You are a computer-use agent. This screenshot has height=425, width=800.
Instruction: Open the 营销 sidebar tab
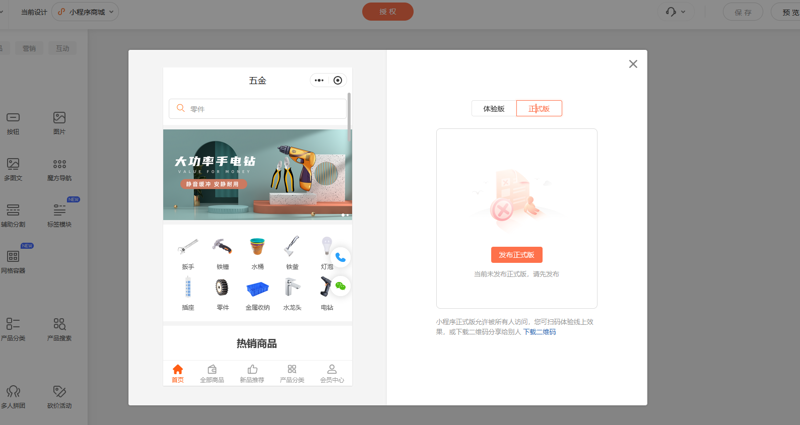pos(29,48)
